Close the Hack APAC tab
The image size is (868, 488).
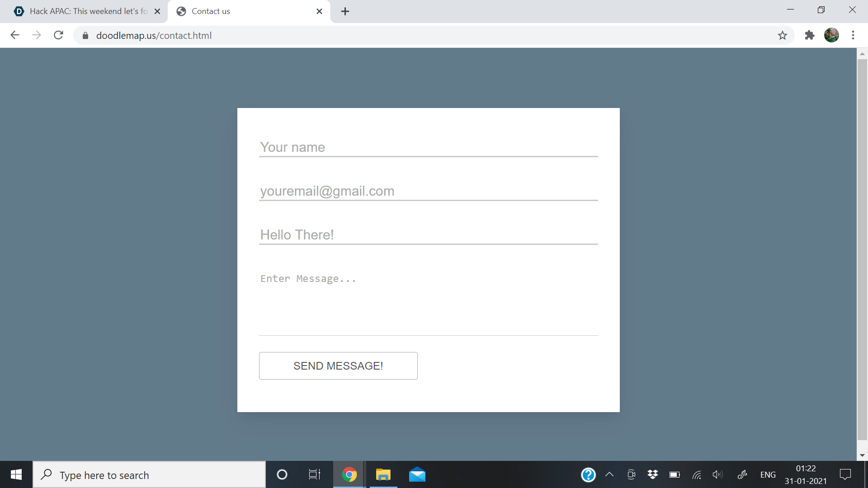(157, 11)
